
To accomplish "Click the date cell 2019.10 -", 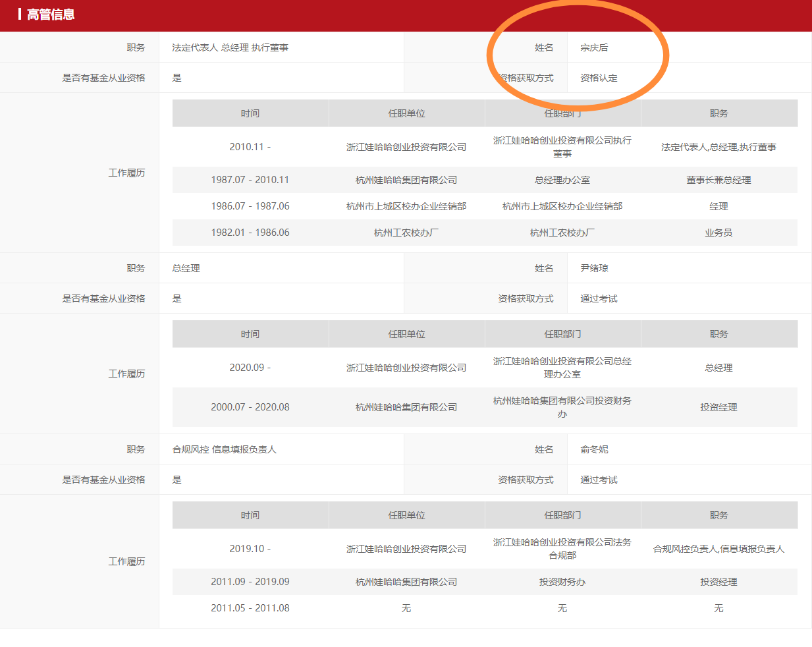I will click(x=250, y=549).
